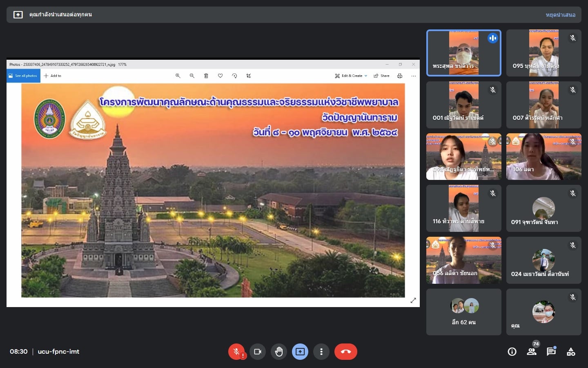The image size is (588, 368).
Task: Open the activities panel
Action: pyautogui.click(x=571, y=352)
